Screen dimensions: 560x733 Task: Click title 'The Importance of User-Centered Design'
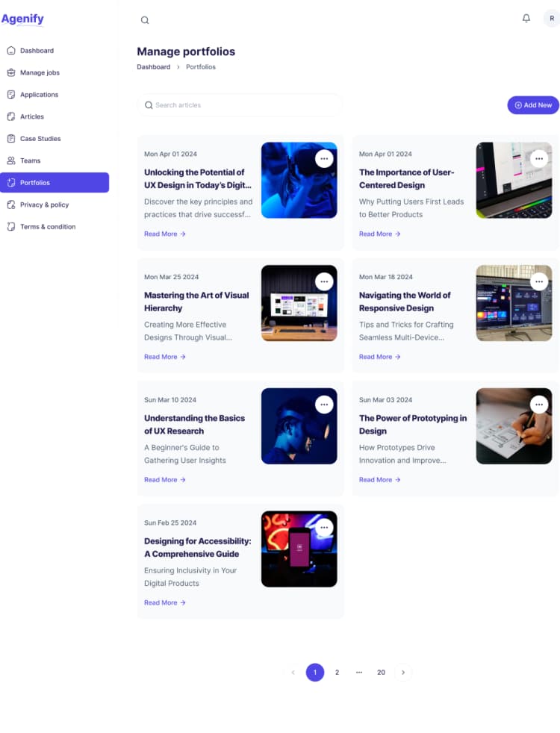pos(407,178)
